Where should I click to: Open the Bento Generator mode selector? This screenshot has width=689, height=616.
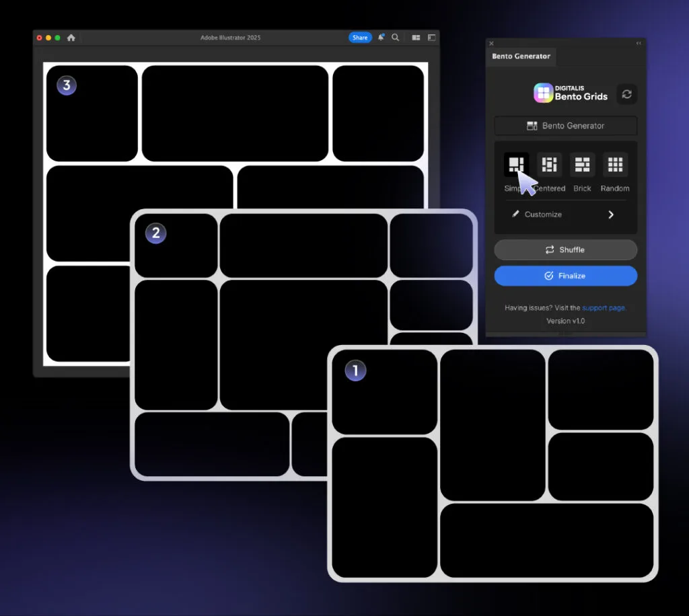(x=565, y=126)
